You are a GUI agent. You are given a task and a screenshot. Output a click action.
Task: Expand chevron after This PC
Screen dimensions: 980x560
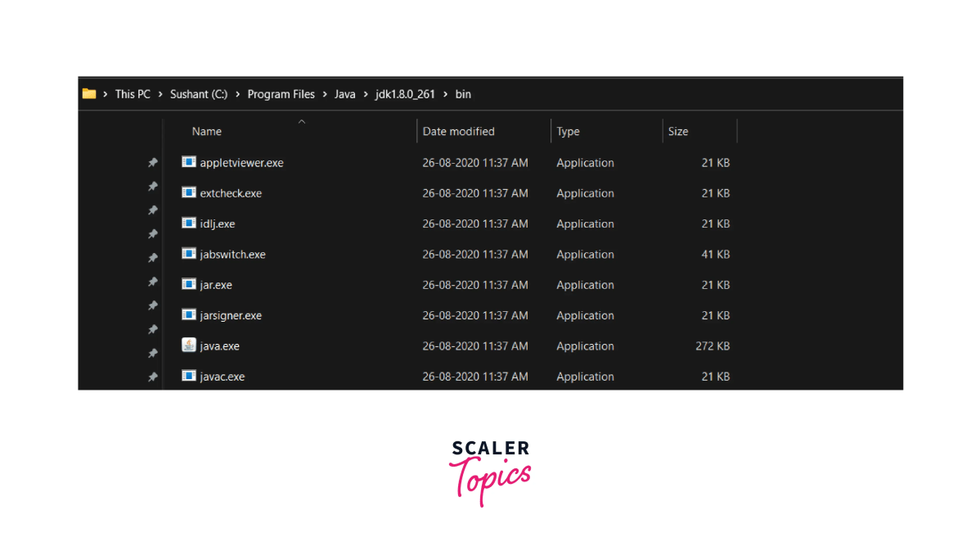point(160,94)
